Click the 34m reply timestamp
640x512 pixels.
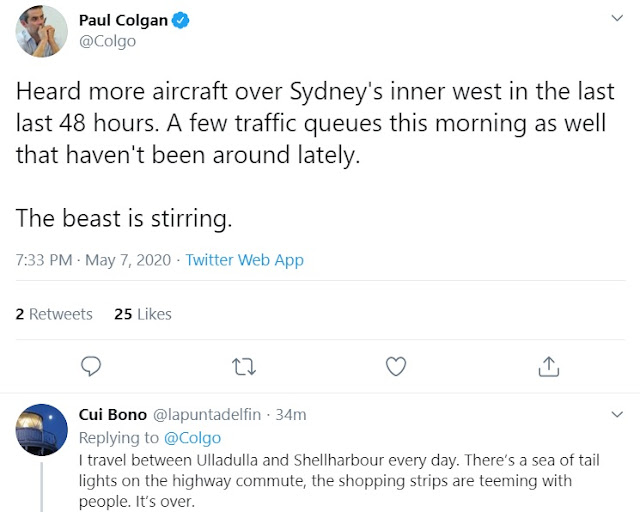(291, 414)
